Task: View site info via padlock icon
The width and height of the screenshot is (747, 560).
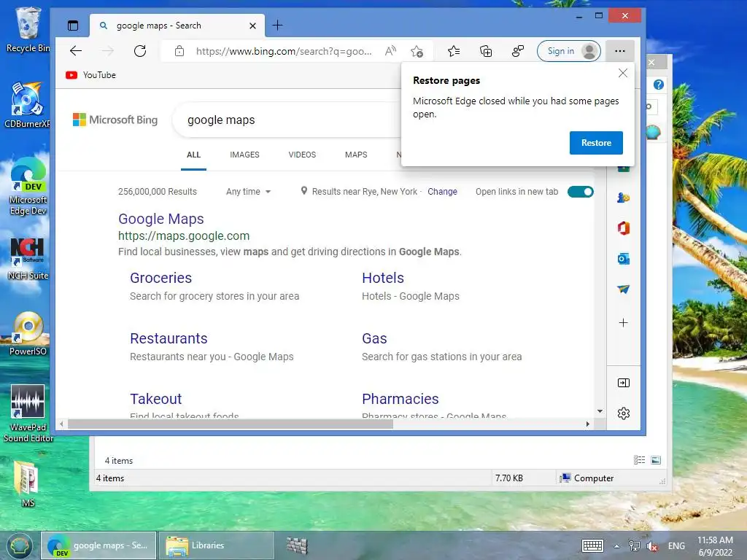Action: coord(179,51)
